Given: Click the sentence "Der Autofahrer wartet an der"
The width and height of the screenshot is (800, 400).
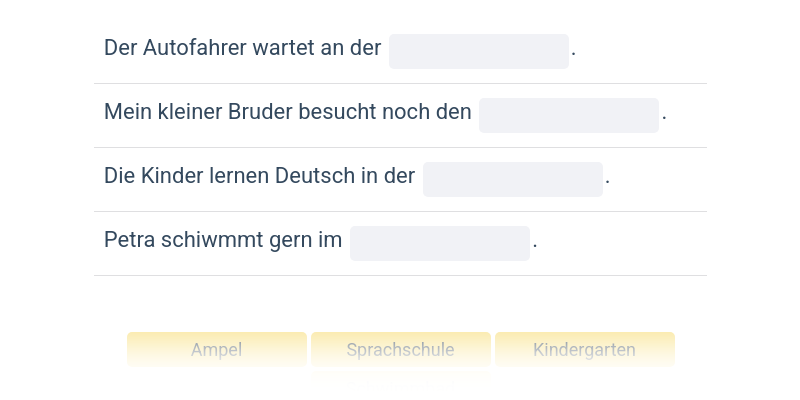Looking at the screenshot, I should (x=242, y=49).
